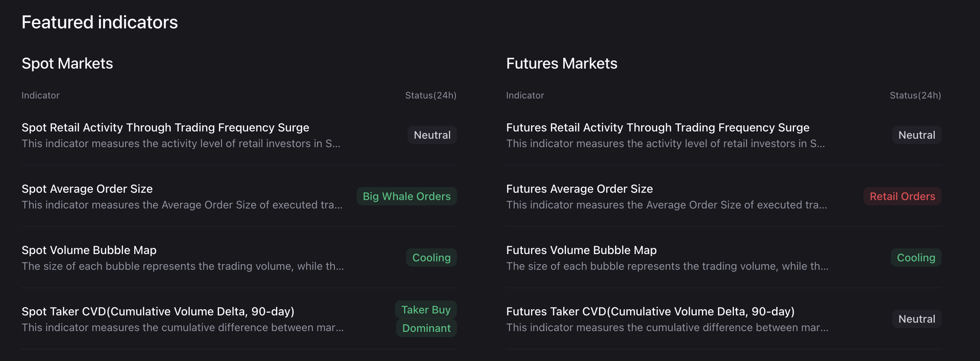980x361 pixels.
Task: Click the Neutral badge for Futures Taker CVD
Action: pyautogui.click(x=916, y=318)
